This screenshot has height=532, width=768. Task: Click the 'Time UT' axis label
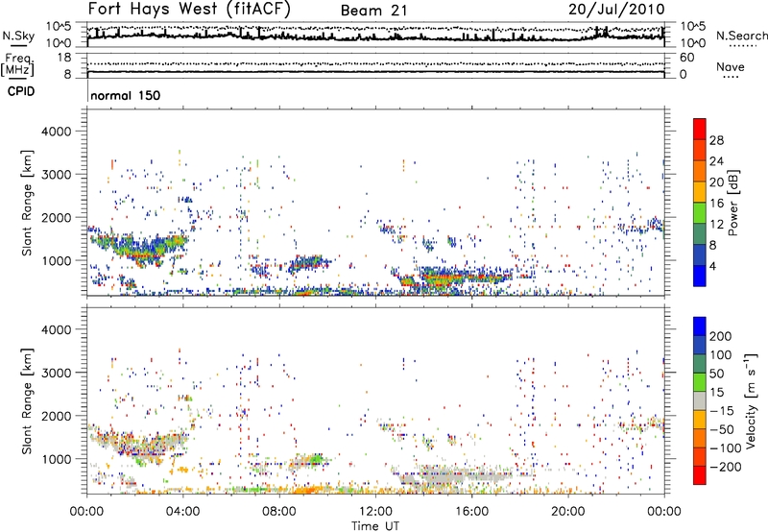click(x=375, y=526)
